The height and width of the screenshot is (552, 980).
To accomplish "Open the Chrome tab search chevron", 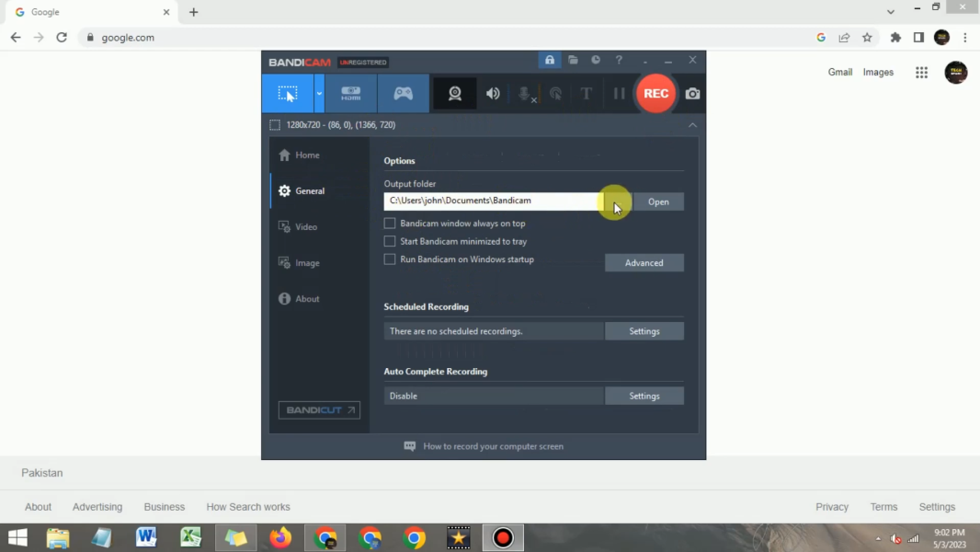I will tap(891, 12).
